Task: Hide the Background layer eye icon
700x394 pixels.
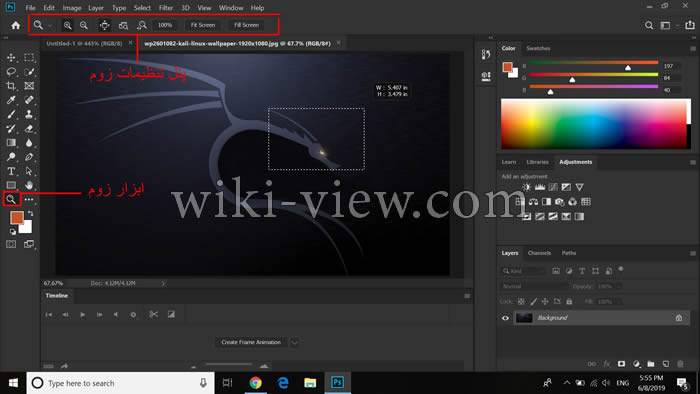Action: pos(505,318)
